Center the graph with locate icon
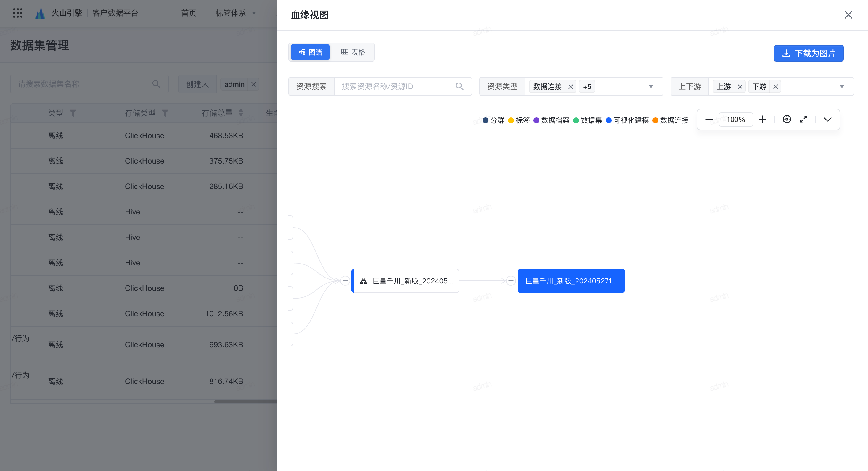This screenshot has width=868, height=471. point(787,120)
